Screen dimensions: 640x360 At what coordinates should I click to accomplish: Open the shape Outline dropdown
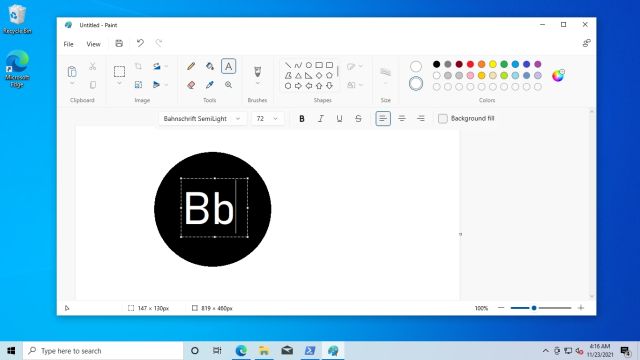(355, 66)
